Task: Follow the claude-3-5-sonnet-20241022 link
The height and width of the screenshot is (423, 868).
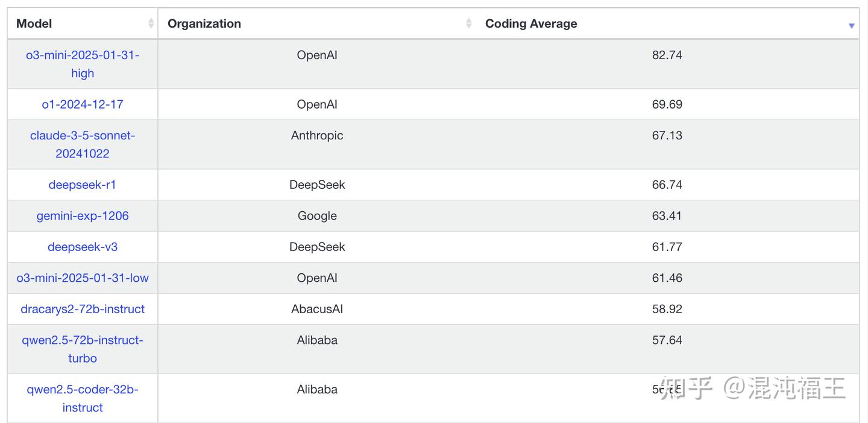Action: [83, 144]
